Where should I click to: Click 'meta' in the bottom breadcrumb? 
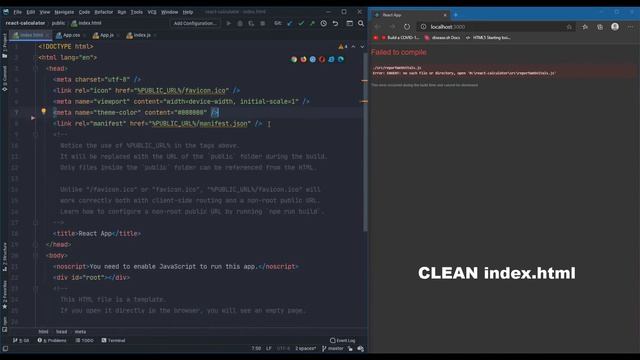click(80, 332)
